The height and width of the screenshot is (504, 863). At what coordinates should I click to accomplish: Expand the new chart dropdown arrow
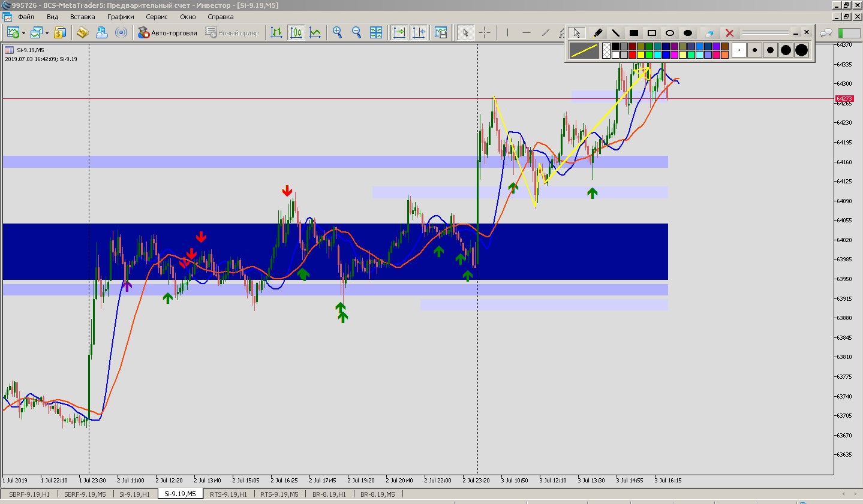pyautogui.click(x=23, y=33)
